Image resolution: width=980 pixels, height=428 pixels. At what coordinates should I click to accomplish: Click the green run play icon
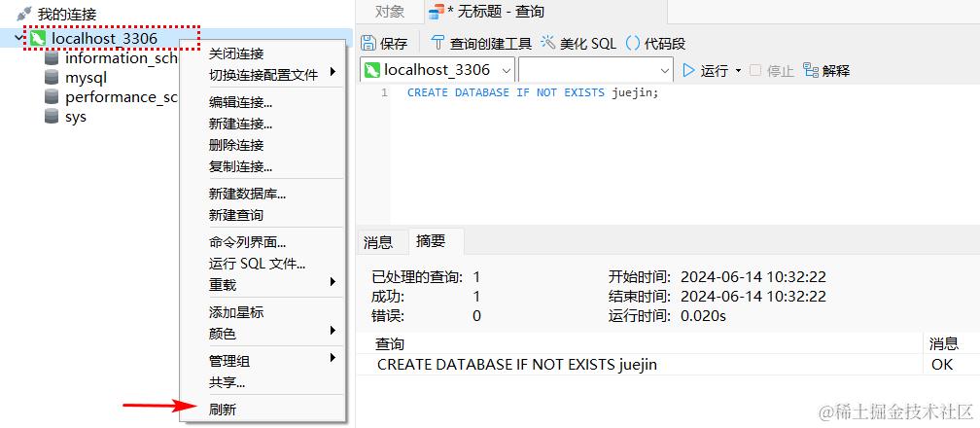click(x=688, y=70)
